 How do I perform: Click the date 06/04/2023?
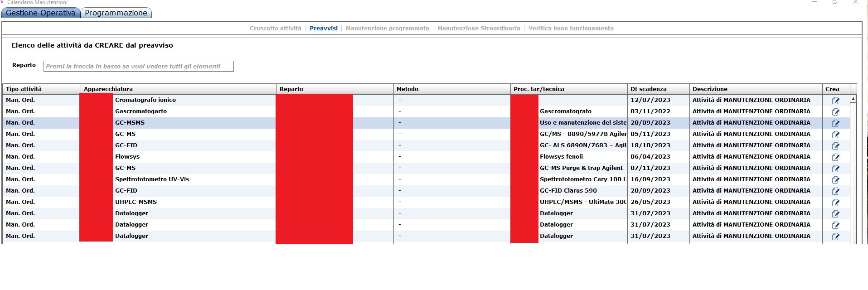coord(650,157)
